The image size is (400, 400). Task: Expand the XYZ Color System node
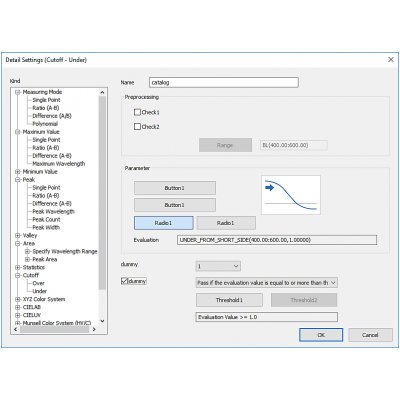tap(18, 299)
